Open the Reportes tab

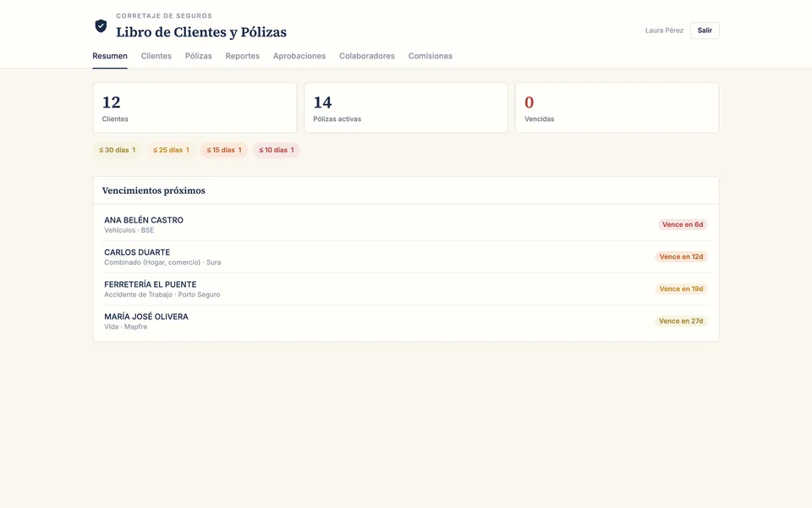243,56
